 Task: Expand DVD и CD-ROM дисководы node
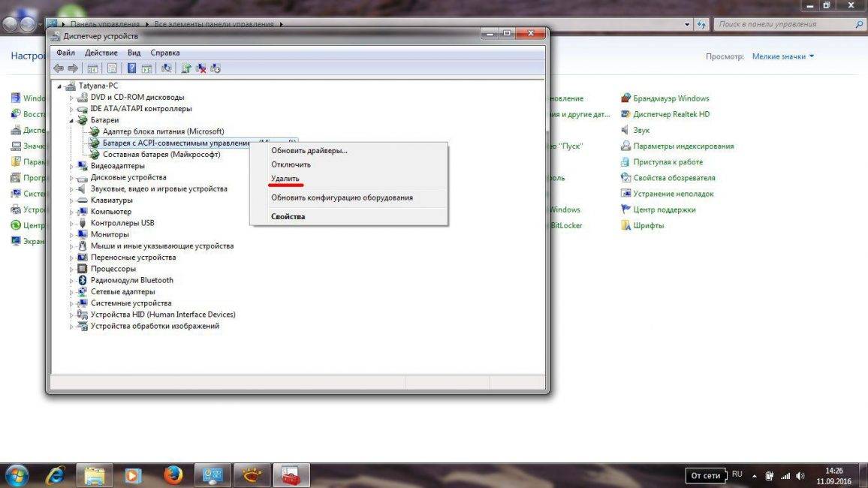(x=72, y=98)
